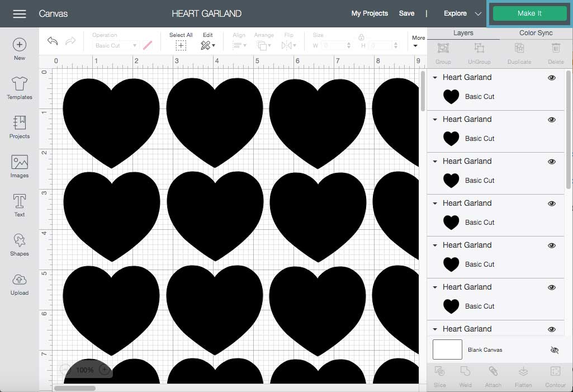Switch to the Color Sync tab
The height and width of the screenshot is (392, 573).
536,33
